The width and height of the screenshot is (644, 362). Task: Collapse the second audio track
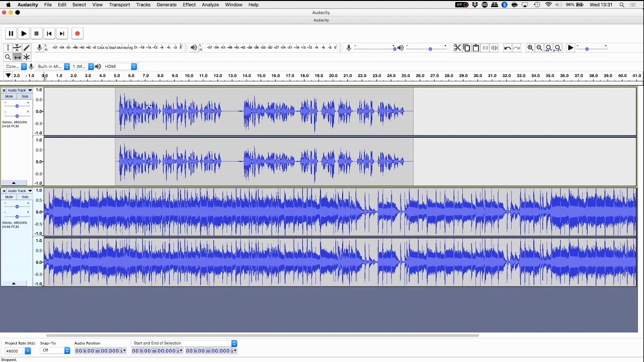[14, 283]
